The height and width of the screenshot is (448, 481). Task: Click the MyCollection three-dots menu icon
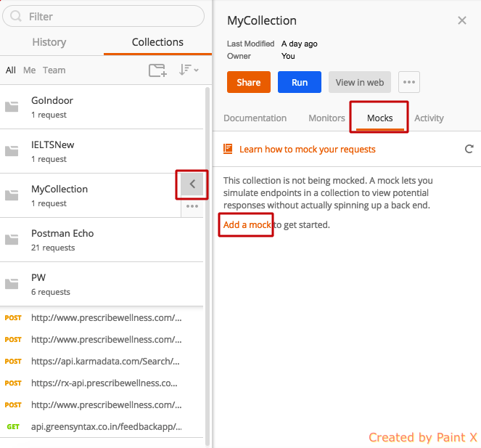(x=192, y=206)
